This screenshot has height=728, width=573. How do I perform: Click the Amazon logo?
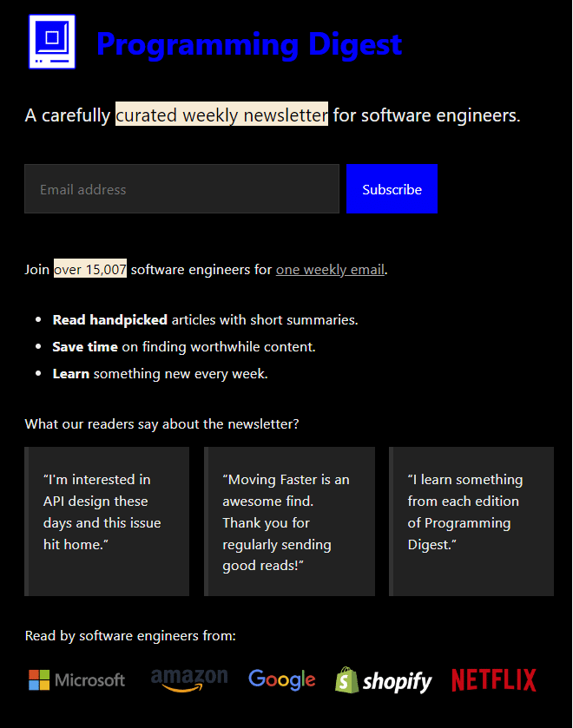[x=189, y=679]
